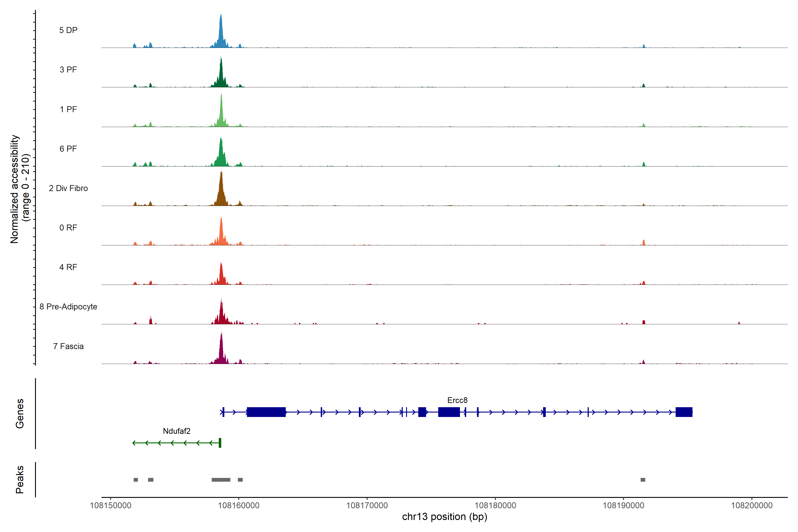This screenshot has width=798, height=532.
Task: Click the 8 Pre-Adipocyte track label
Action: pyautogui.click(x=68, y=307)
